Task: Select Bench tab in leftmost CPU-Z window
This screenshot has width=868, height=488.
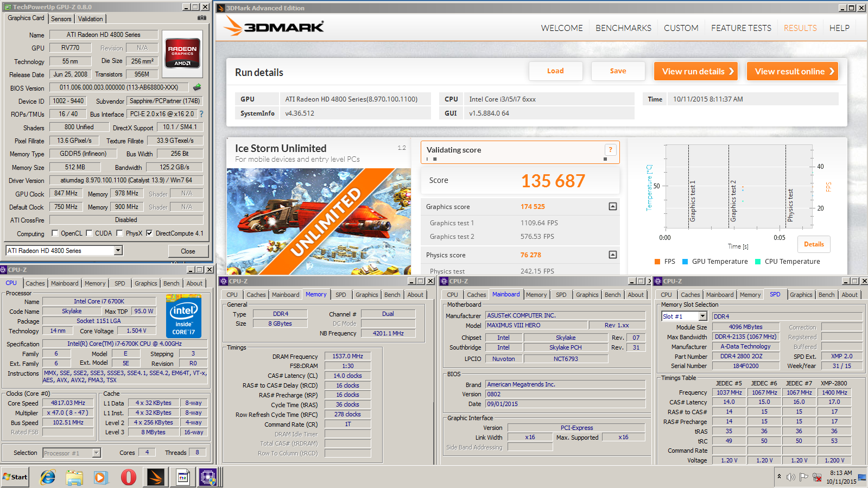Action: tap(171, 283)
